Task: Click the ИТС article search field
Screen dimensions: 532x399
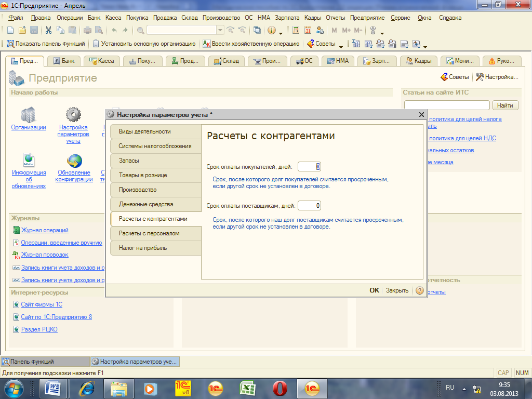Action: (x=447, y=105)
